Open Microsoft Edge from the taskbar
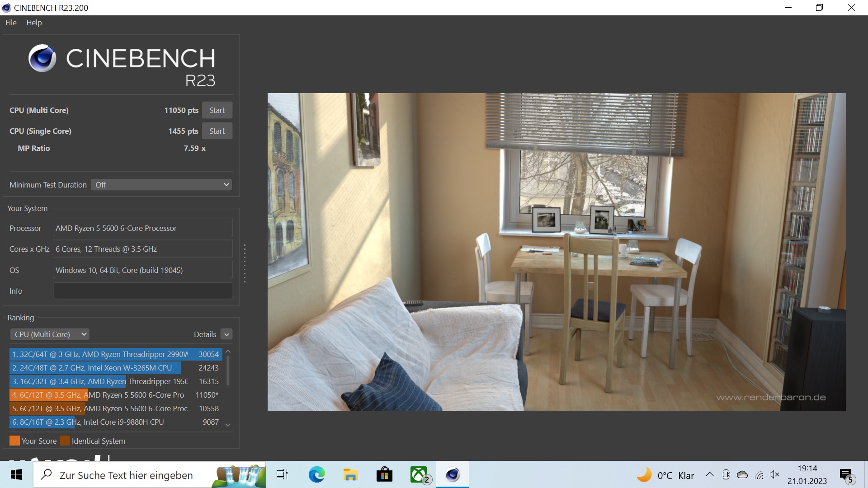Image resolution: width=868 pixels, height=488 pixels. point(316,475)
